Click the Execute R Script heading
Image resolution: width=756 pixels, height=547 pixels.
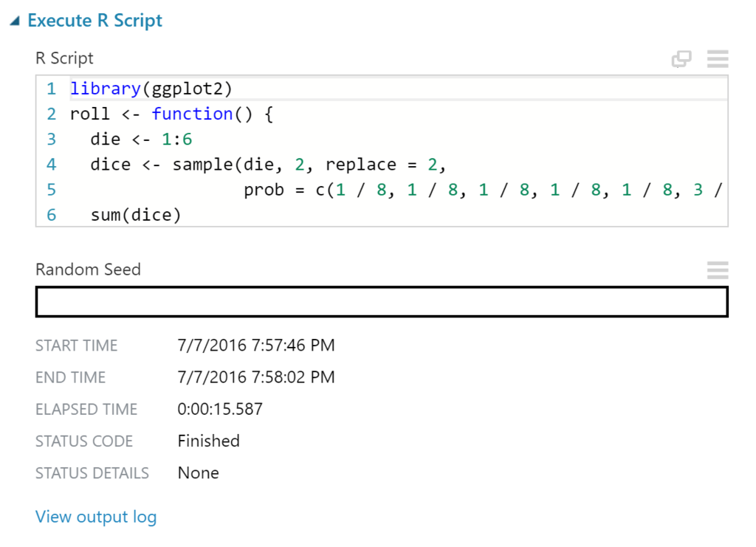tap(94, 21)
